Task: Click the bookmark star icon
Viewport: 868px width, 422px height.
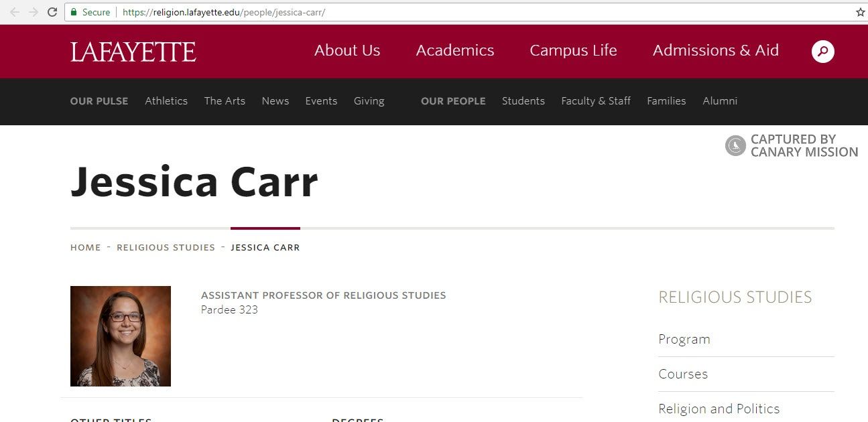Action: click(x=861, y=11)
